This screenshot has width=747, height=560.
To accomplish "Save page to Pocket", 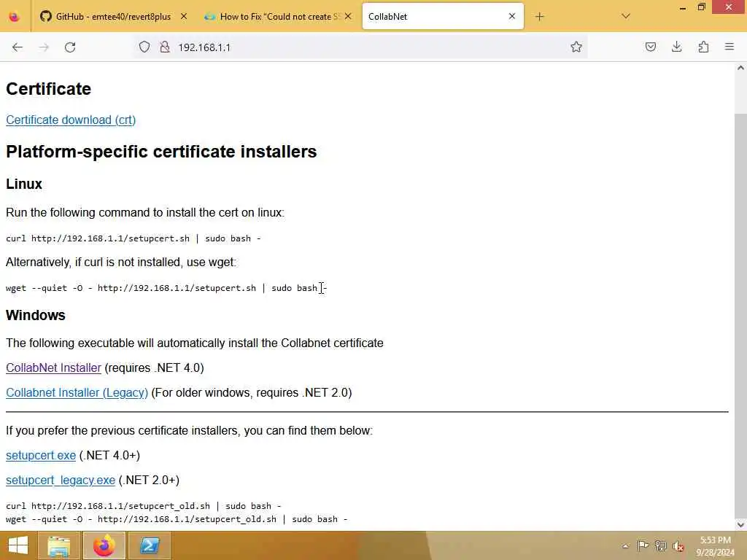I will pos(650,47).
